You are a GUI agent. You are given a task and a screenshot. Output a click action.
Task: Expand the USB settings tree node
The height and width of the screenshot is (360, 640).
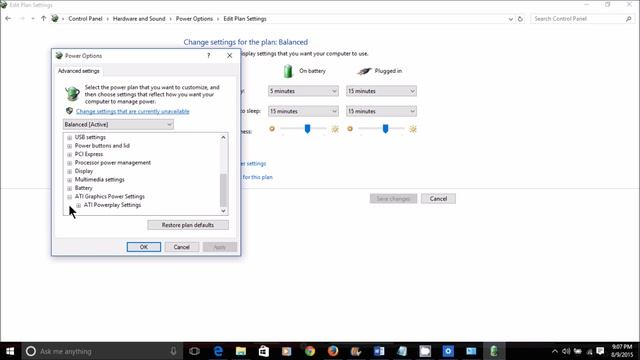[x=69, y=138]
